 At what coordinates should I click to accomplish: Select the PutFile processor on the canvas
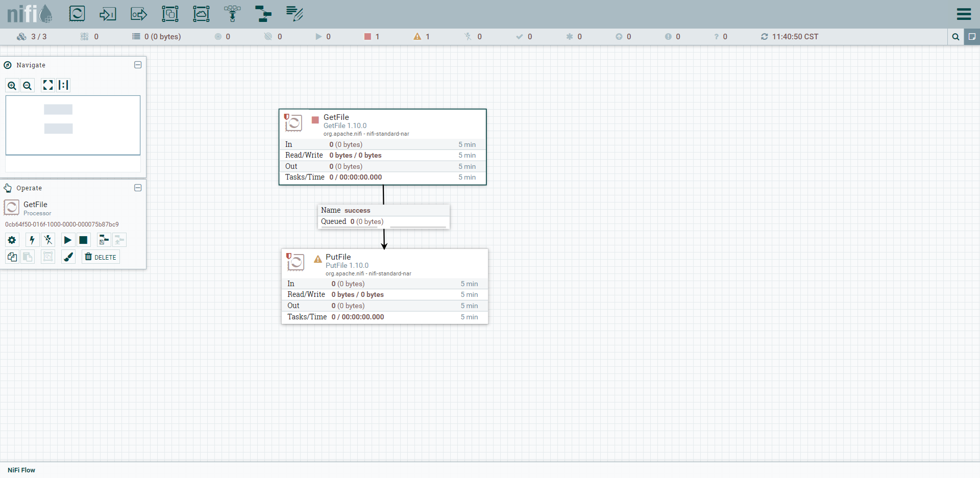(x=384, y=286)
